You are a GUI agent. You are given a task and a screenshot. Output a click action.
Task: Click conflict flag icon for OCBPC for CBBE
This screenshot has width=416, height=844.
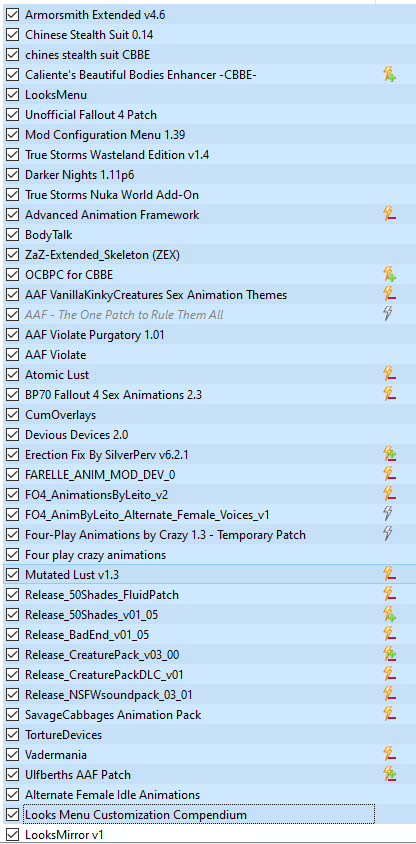pos(390,275)
